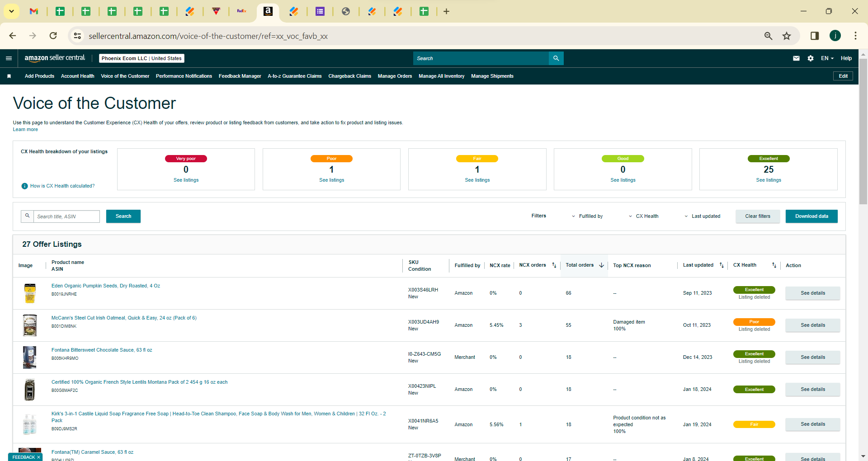Open A-to-z Guarantee Claims

[x=295, y=76]
